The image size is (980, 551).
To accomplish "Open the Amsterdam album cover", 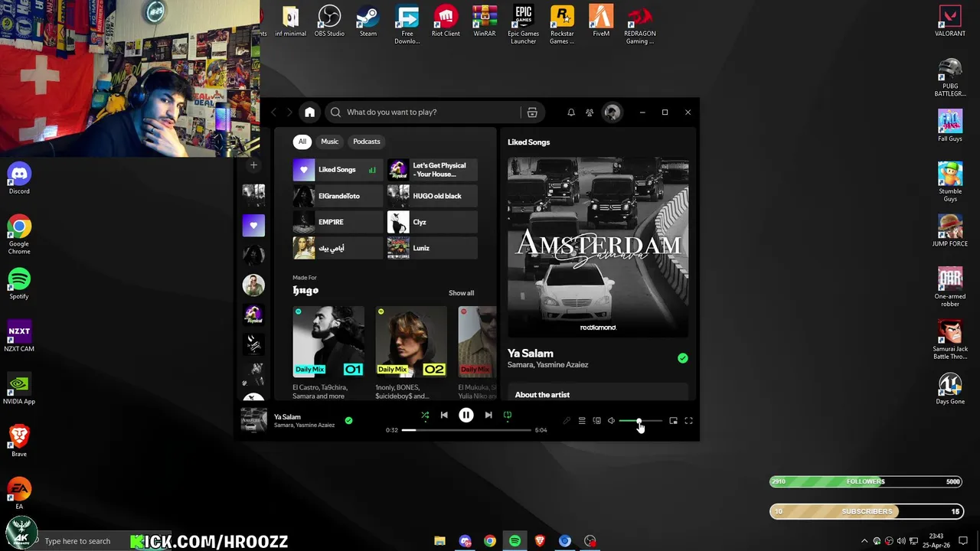I will tap(598, 247).
